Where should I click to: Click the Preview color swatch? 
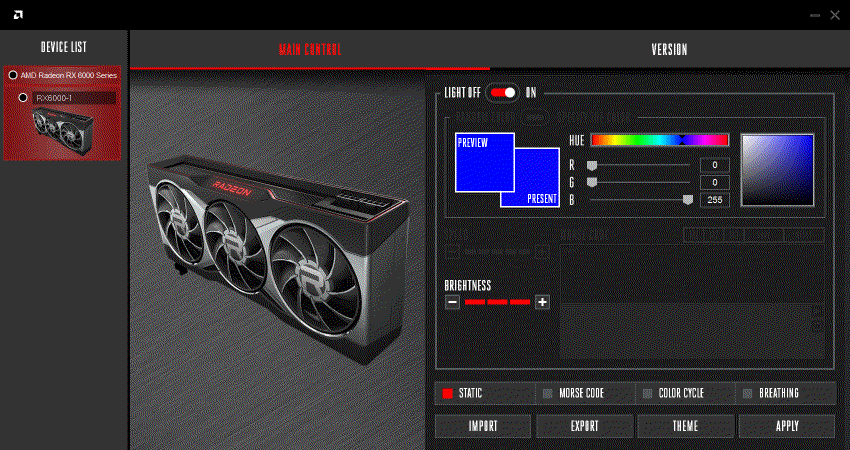coord(484,162)
